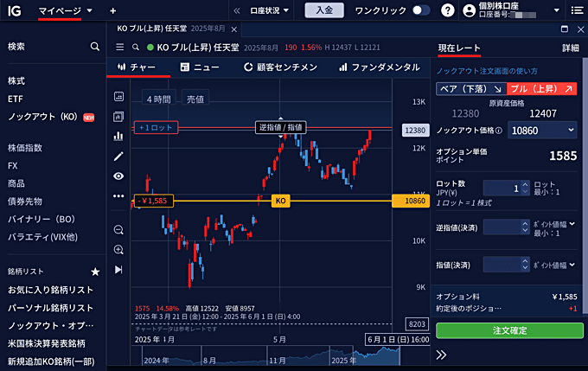The image size is (588, 371).
Task: Open バイナリー（BO） in sidebar
Action: click(42, 219)
